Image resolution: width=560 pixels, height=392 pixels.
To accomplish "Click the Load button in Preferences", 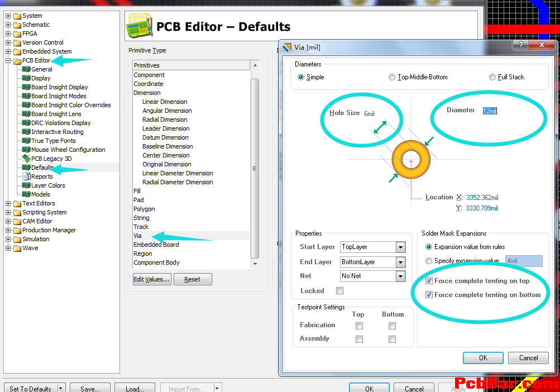I will click(135, 389).
